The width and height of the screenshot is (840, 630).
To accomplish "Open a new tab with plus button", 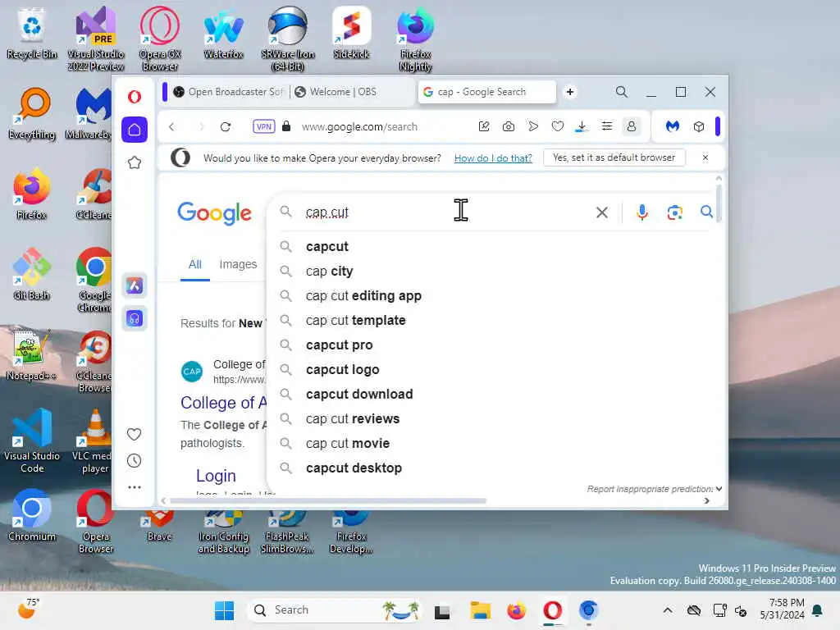I will 570,92.
